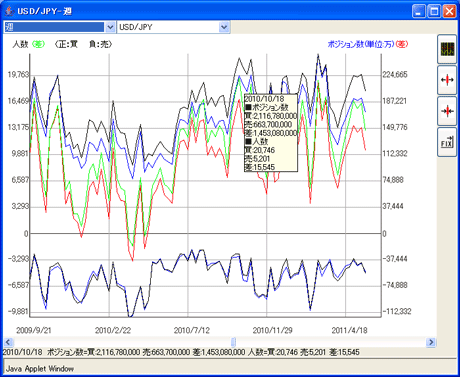This screenshot has height=377, width=460.
Task: Click the left arrow of horizontal scrollbar
Action: (8, 342)
